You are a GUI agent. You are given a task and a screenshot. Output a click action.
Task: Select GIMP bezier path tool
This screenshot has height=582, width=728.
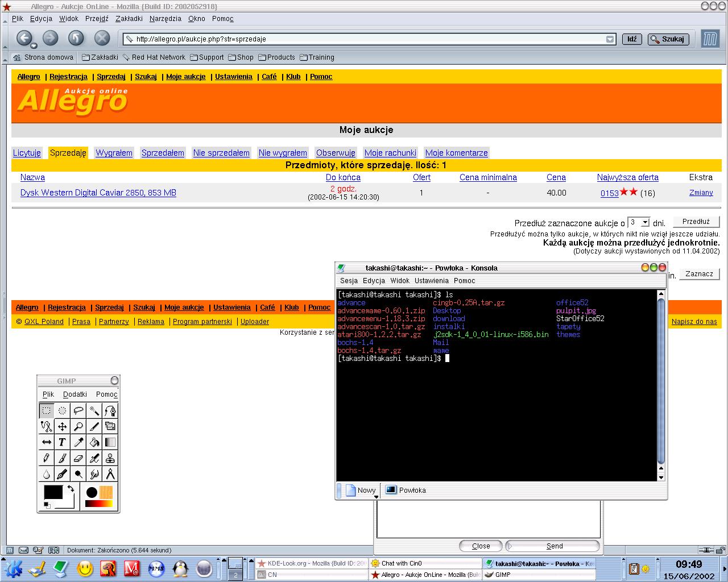coord(110,410)
